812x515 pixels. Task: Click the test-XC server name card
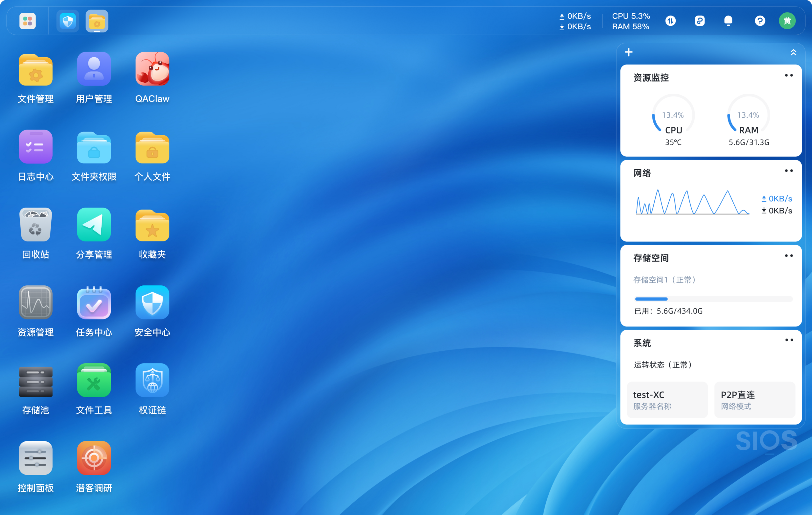(667, 400)
